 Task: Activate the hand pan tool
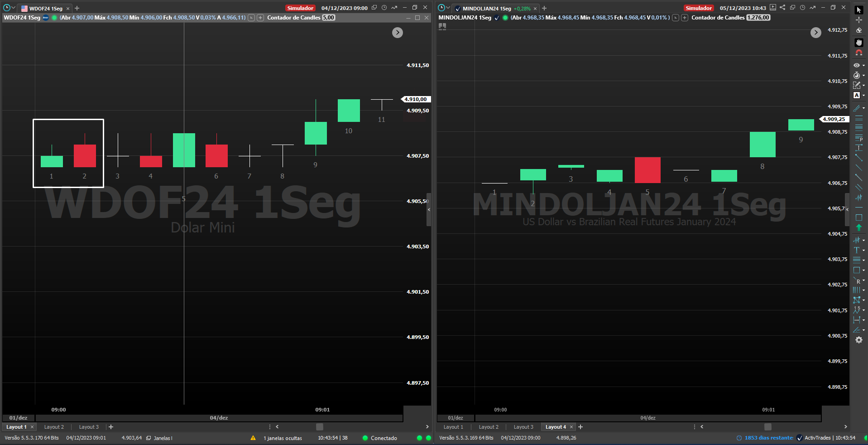point(858,42)
